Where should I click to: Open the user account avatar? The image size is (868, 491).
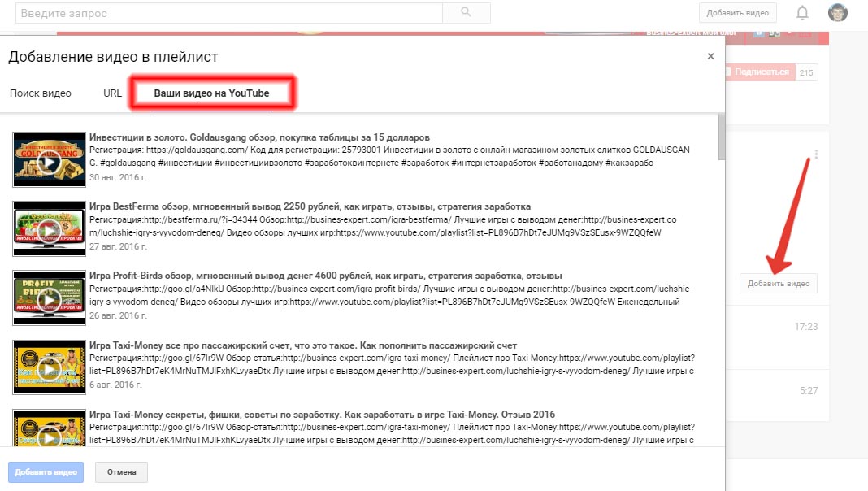click(x=838, y=13)
